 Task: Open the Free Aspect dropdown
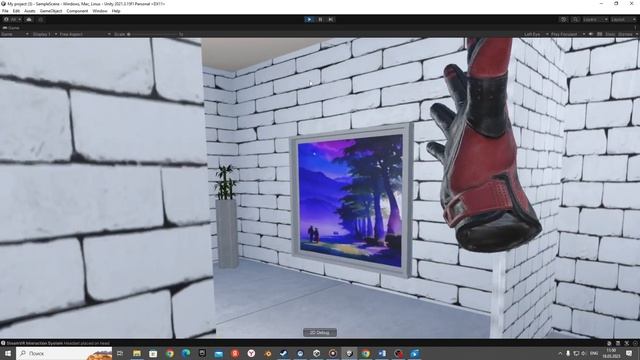click(x=85, y=34)
